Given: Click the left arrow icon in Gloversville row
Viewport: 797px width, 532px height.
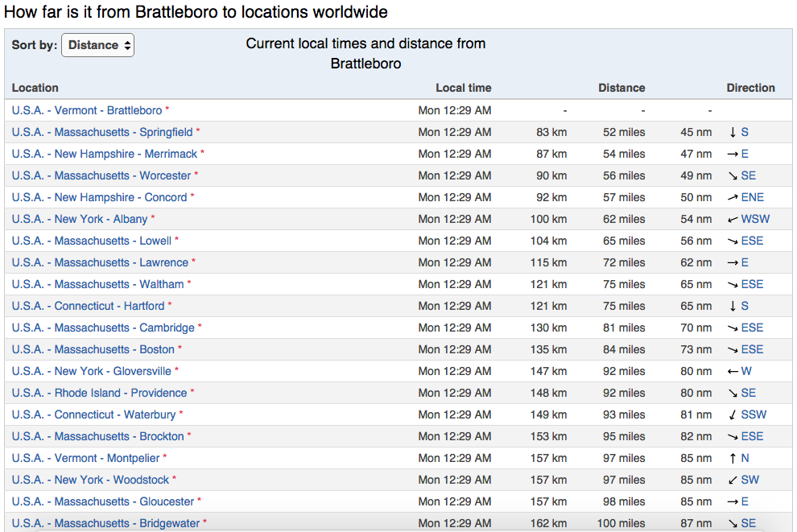Looking at the screenshot, I should (x=733, y=371).
